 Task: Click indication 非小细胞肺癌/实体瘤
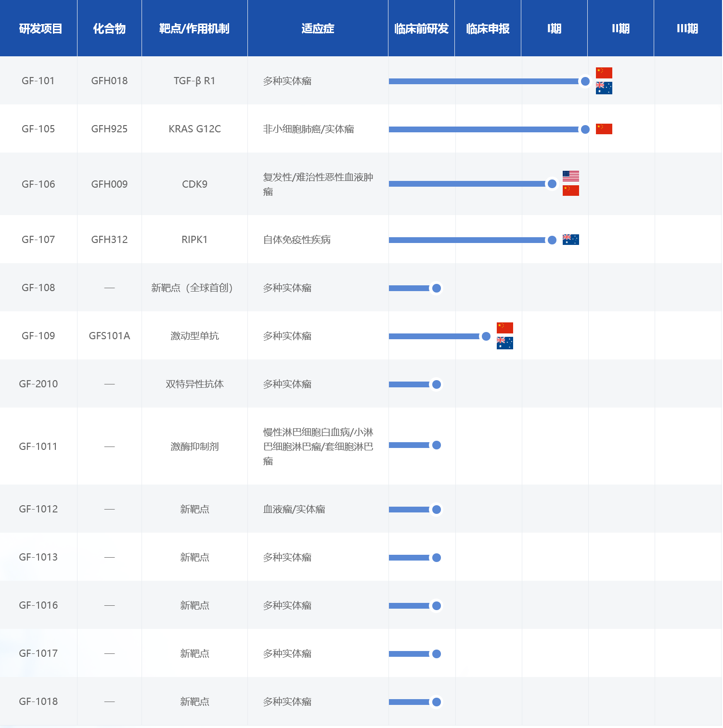click(309, 129)
